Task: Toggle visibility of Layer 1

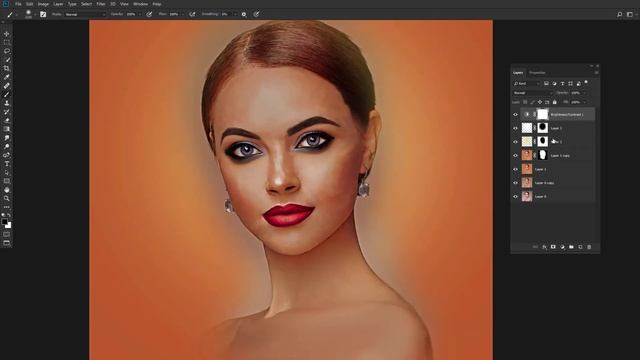Action: 515,169
